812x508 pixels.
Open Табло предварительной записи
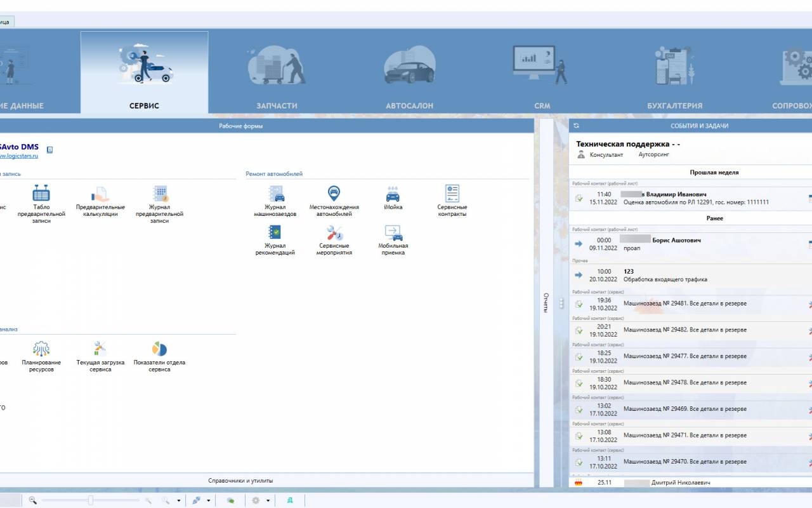tap(41, 204)
